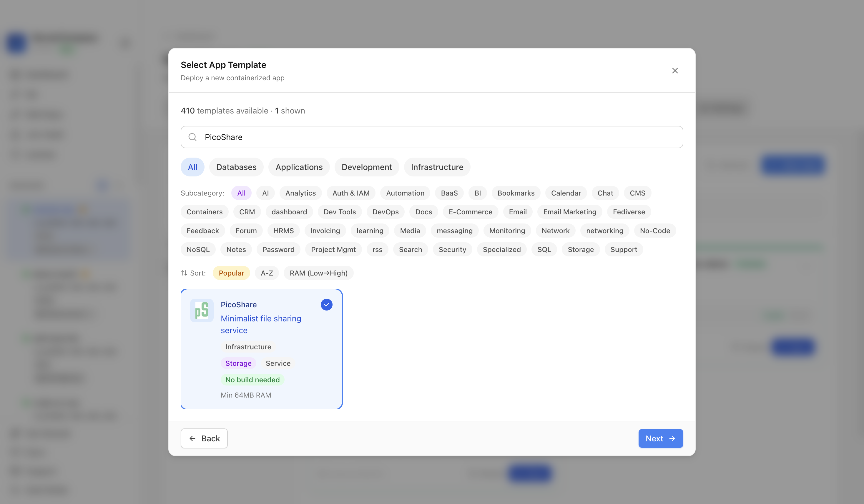Filter by CMS subcategory
Screen dimensions: 864x504
point(637,193)
